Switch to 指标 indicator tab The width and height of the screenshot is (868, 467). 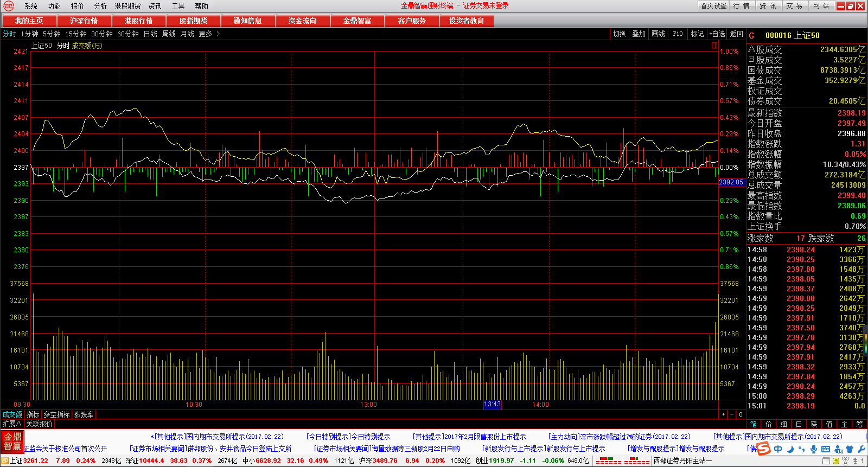click(33, 414)
